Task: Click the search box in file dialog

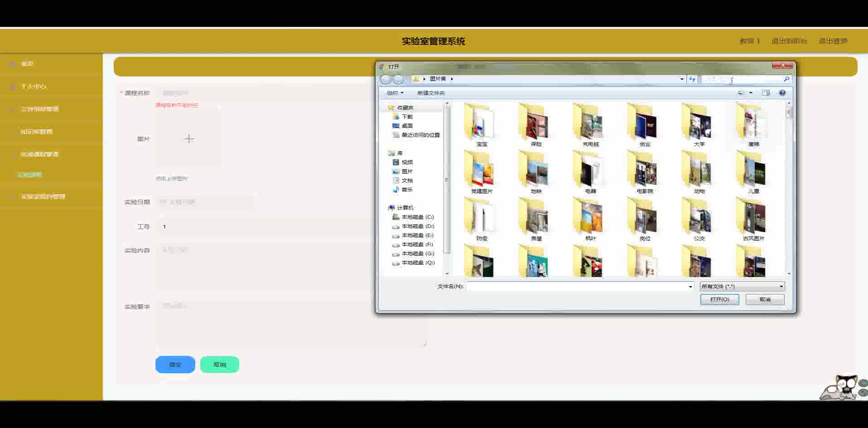Action: pyautogui.click(x=741, y=79)
